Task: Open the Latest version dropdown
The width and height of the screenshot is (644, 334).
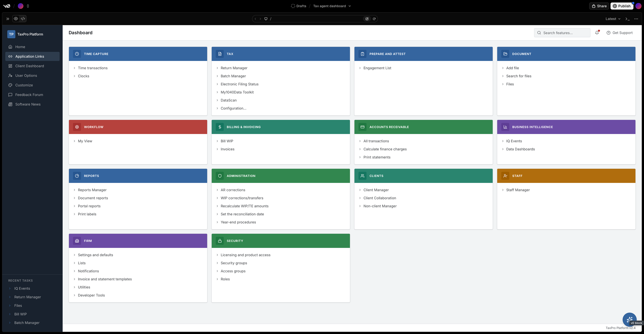Action: [x=613, y=19]
